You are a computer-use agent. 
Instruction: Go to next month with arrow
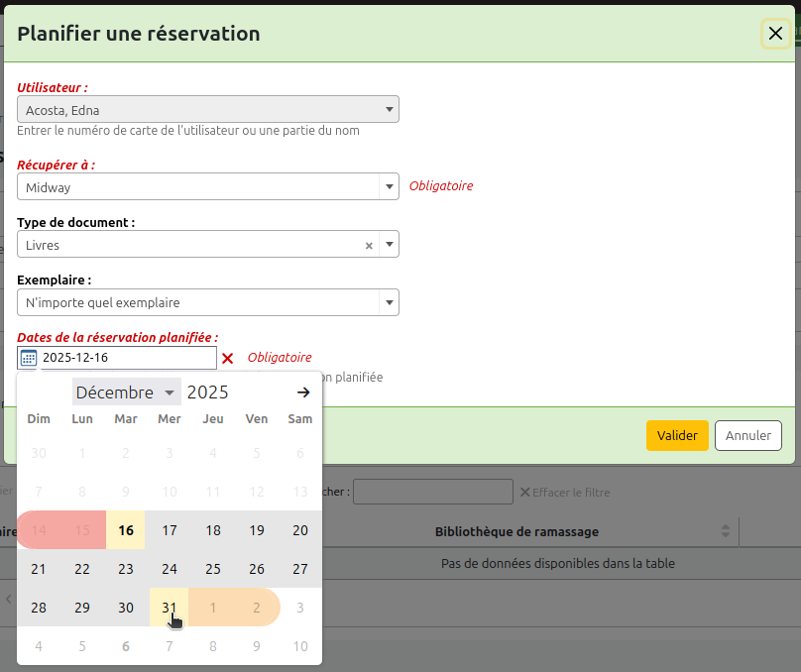(303, 392)
